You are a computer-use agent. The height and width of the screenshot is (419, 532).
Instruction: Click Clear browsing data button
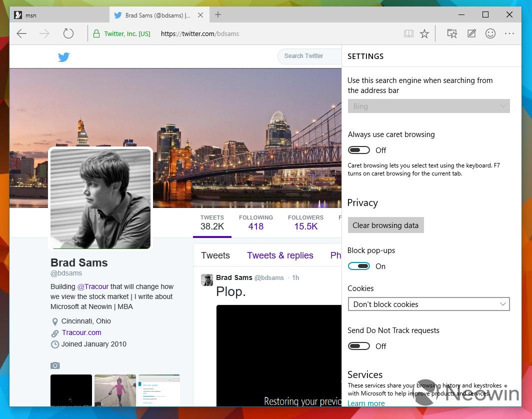tap(385, 225)
